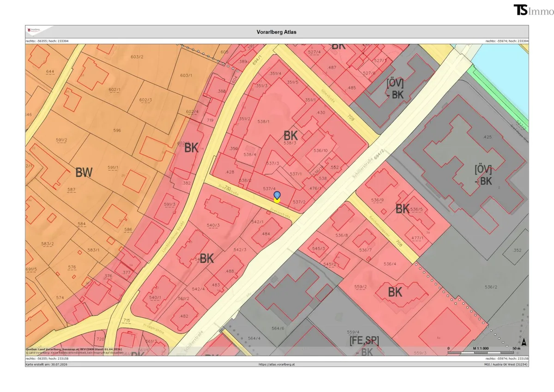Image resolution: width=554 pixels, height=392 pixels.
Task: Select parcel 559/2 on the map
Action: coord(361,287)
